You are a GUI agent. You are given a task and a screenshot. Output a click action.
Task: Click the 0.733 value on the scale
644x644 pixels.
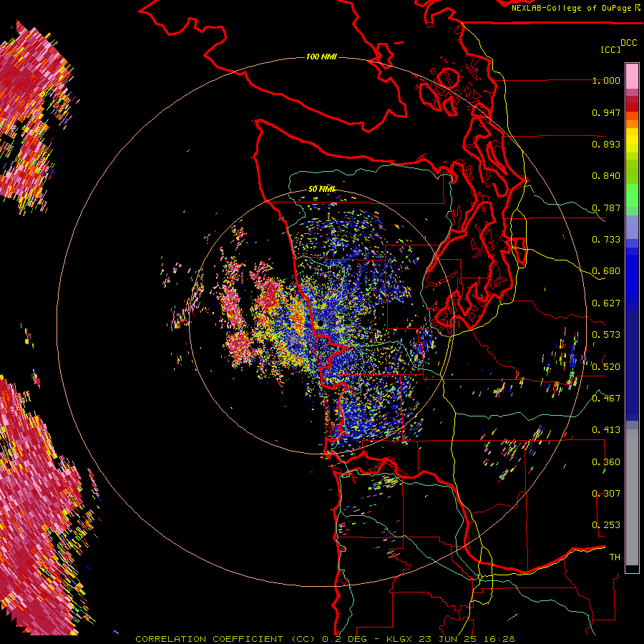(x=606, y=240)
